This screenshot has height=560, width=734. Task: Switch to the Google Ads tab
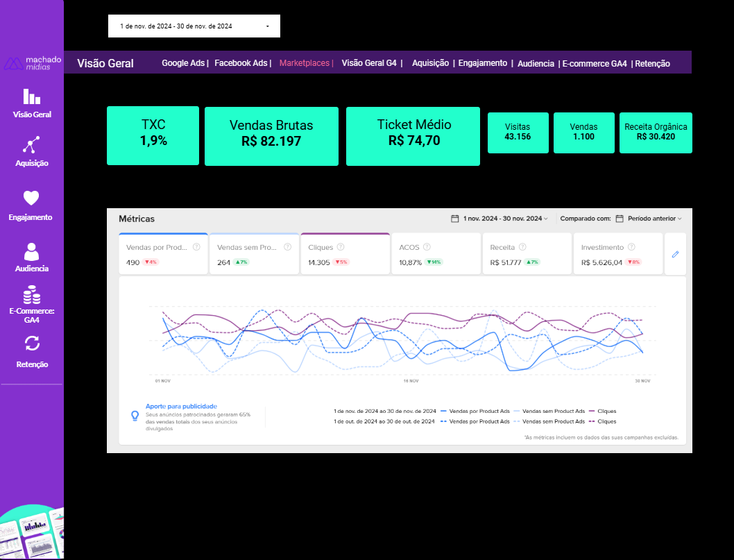click(183, 63)
